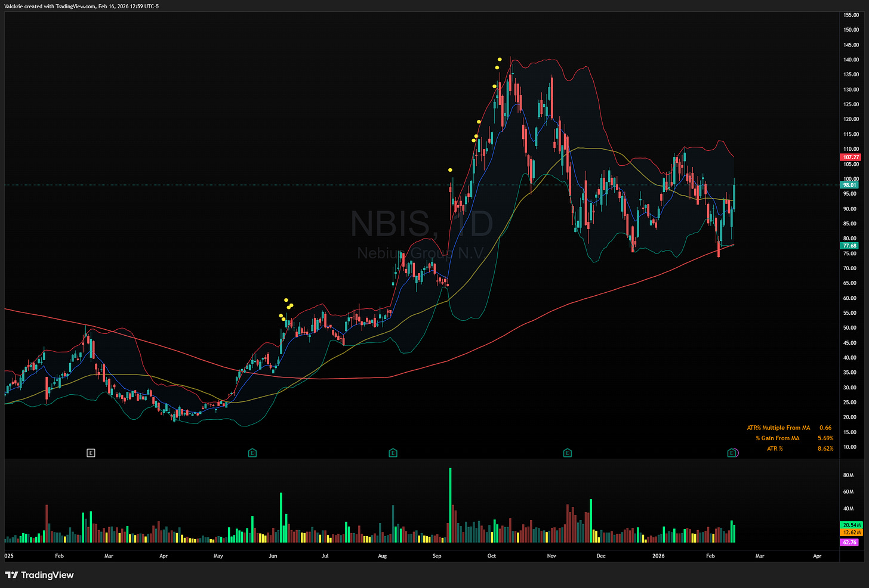Click the 155.00 price scale label
869x588 pixels.
point(851,15)
